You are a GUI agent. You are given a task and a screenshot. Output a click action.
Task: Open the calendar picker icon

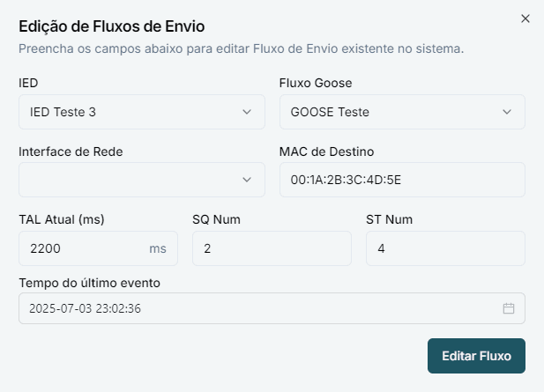[509, 308]
